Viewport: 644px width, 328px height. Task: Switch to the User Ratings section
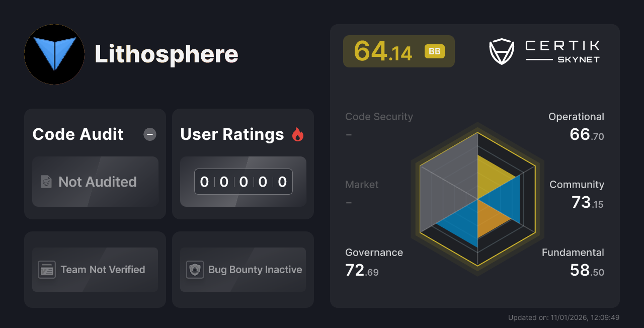(x=232, y=134)
